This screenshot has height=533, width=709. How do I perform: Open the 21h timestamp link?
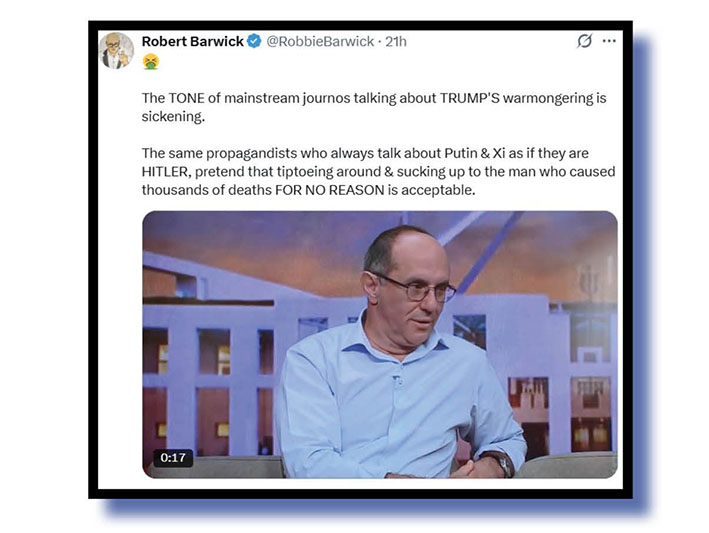pyautogui.click(x=396, y=41)
